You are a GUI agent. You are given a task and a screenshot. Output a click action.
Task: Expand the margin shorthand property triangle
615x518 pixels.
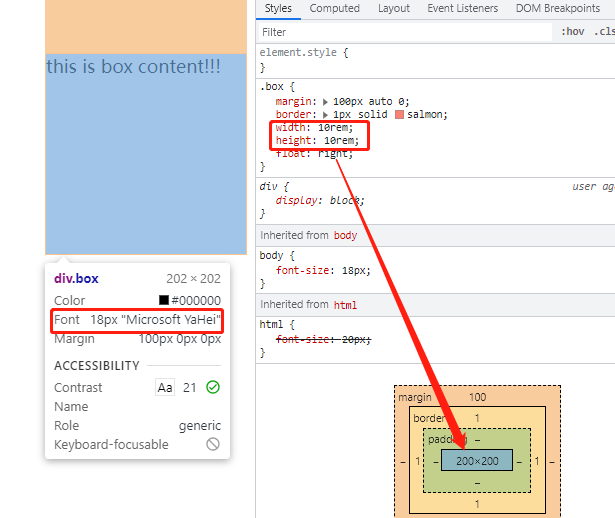tap(324, 101)
